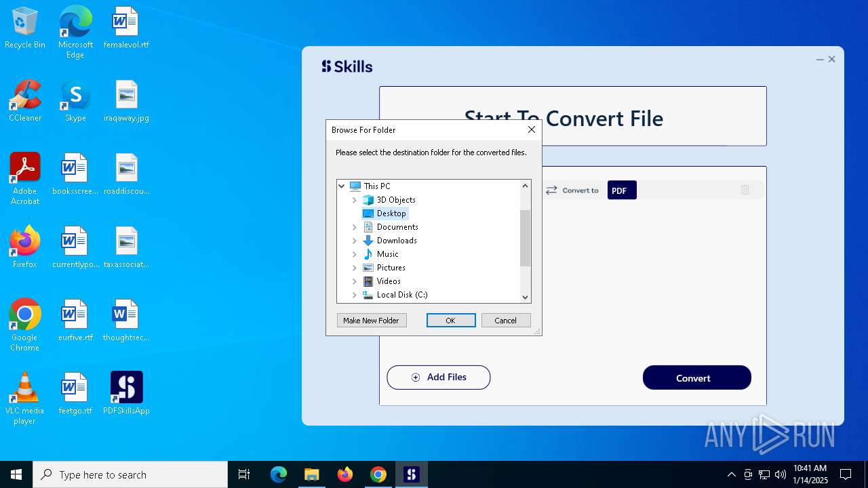
Task: Open the CCleaner desktop shortcut
Action: point(25,101)
